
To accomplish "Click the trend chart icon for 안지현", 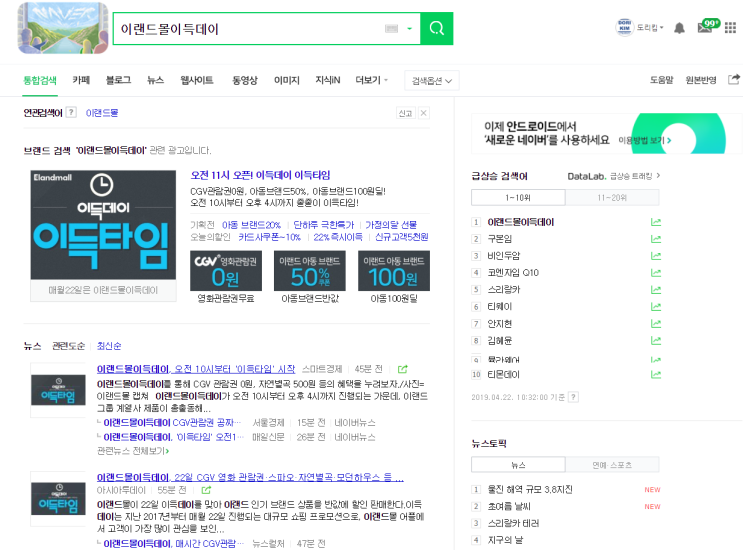I will pos(656,324).
